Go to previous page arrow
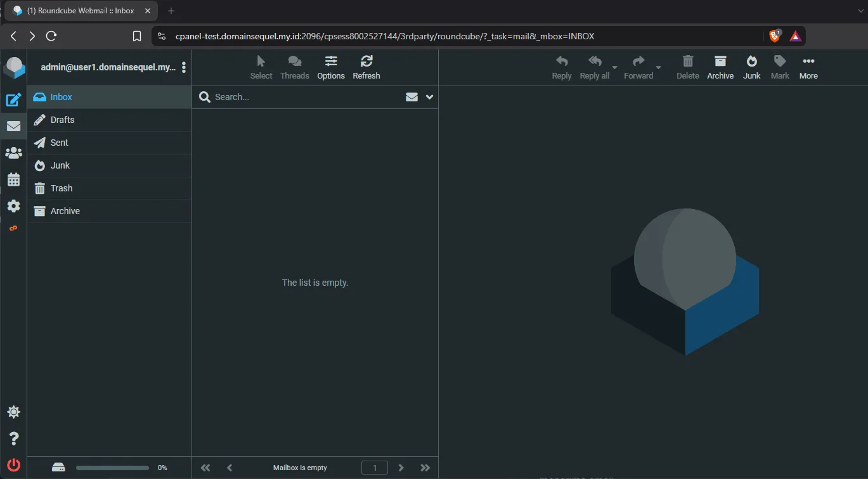Image resolution: width=868 pixels, height=479 pixels. (x=230, y=468)
